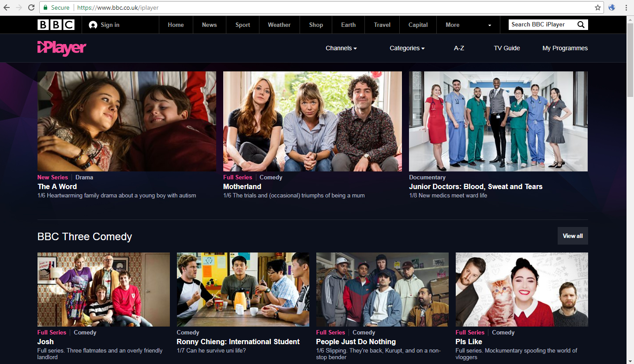Click the pink iPlayer logo
The image size is (634, 364).
tap(62, 48)
